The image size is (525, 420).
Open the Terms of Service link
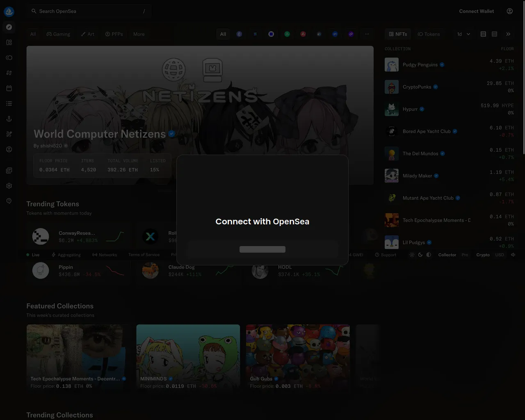144,255
